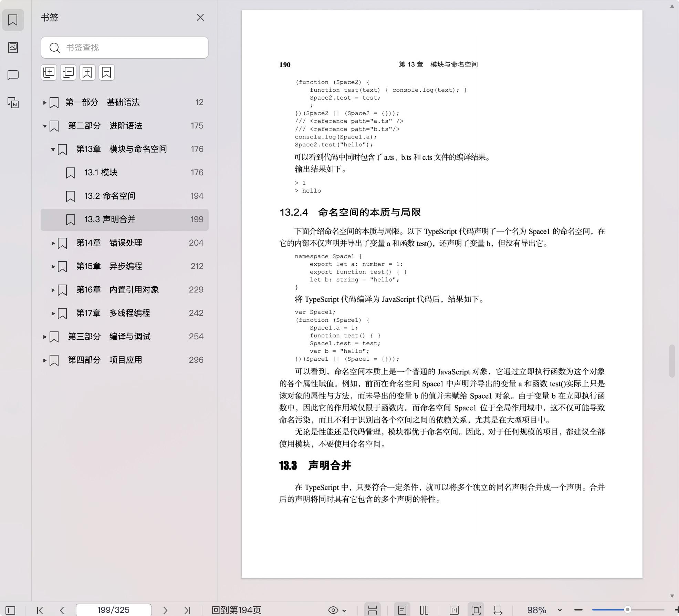This screenshot has height=616, width=679.
Task: Expand 第17章 多线程编程 bookmark
Action: pyautogui.click(x=53, y=313)
